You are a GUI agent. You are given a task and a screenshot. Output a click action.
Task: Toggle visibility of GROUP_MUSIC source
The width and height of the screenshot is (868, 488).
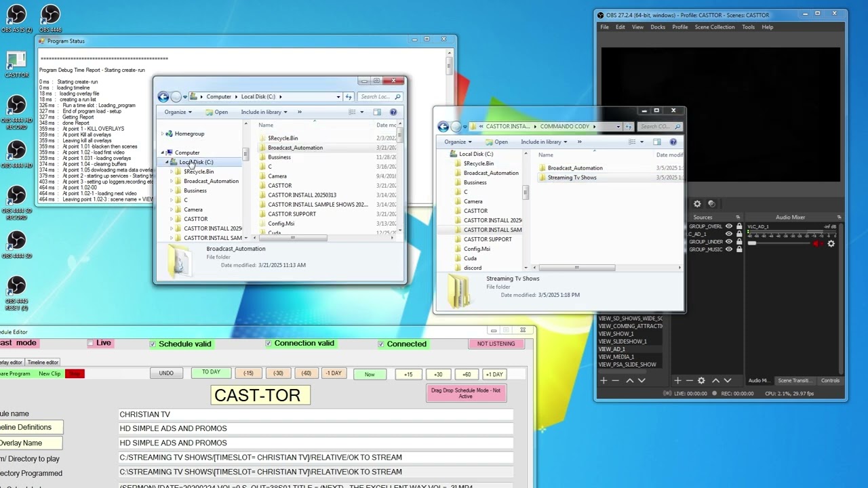pyautogui.click(x=729, y=249)
